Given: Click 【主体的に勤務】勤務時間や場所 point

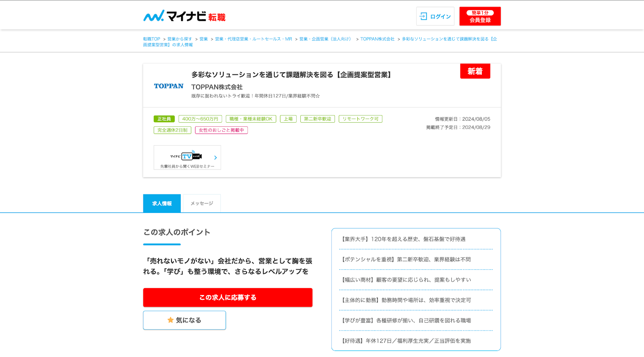Looking at the screenshot, I should click(x=405, y=300).
